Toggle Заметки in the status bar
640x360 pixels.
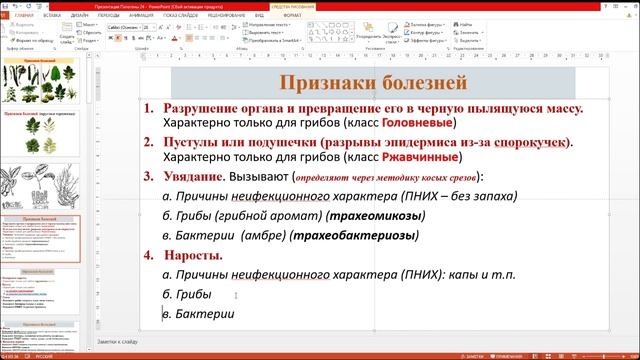pyautogui.click(x=472, y=356)
